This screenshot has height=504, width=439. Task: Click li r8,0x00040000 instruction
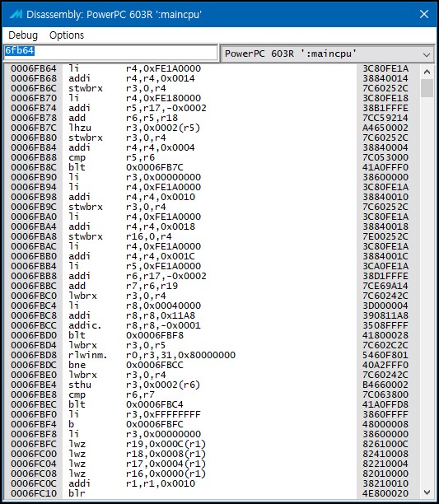pyautogui.click(x=134, y=306)
